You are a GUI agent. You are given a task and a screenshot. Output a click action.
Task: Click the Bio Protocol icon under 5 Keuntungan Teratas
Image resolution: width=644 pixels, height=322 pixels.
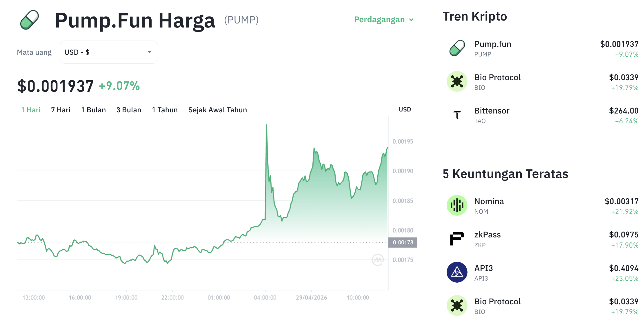click(x=457, y=305)
